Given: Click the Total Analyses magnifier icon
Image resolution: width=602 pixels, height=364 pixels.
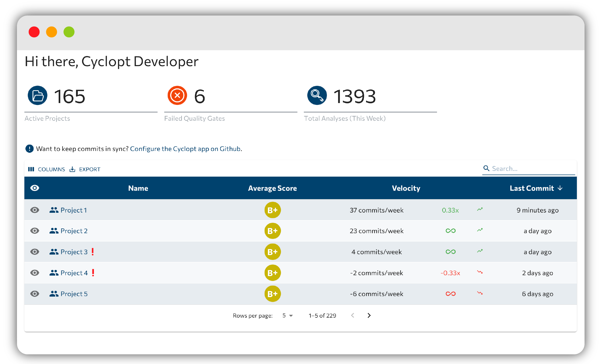Looking at the screenshot, I should point(317,95).
